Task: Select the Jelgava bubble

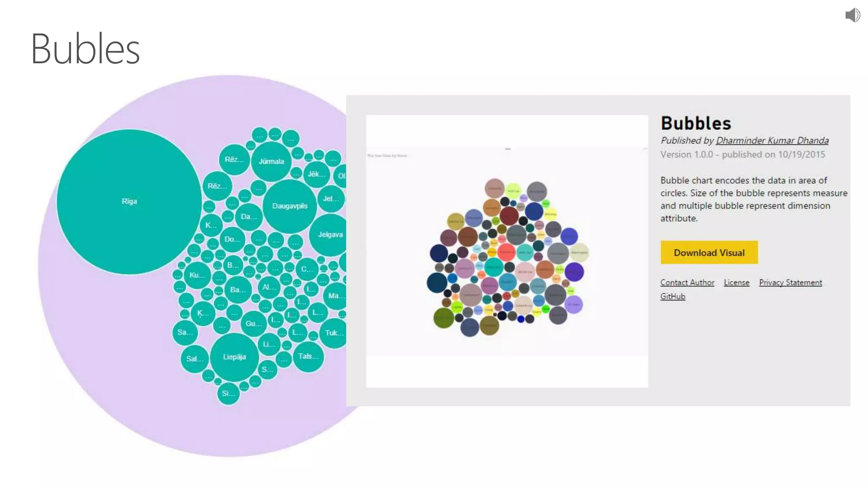Action: point(330,235)
